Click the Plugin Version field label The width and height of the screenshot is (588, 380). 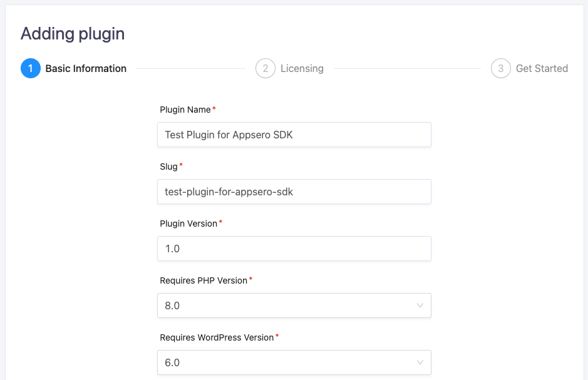coord(188,223)
